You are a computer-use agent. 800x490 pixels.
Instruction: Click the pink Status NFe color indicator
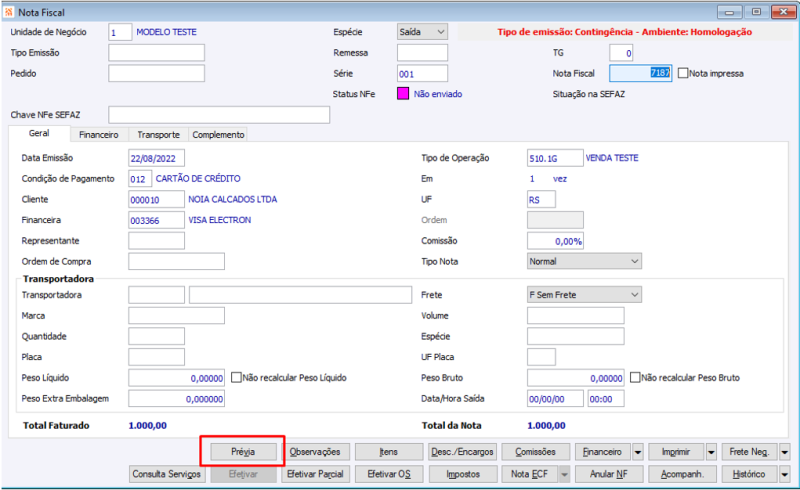tap(403, 93)
